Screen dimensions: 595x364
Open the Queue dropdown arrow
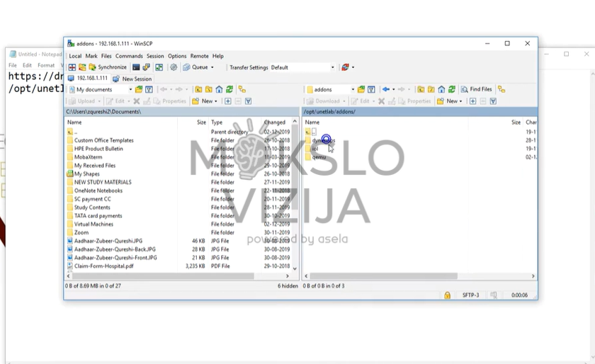212,67
